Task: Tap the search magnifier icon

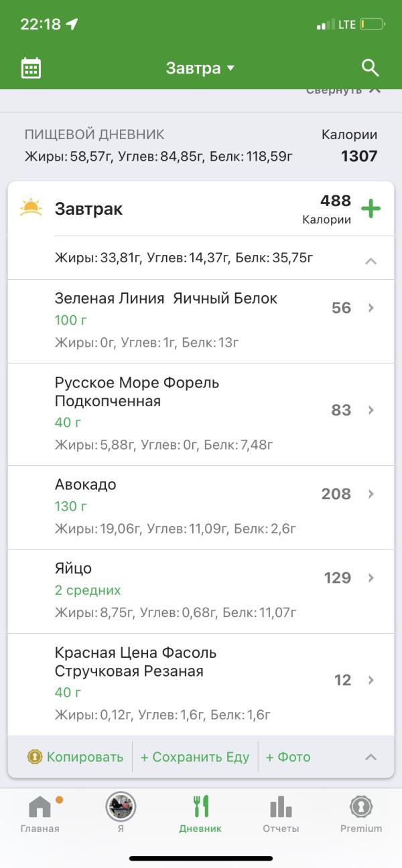Action: coord(371,68)
